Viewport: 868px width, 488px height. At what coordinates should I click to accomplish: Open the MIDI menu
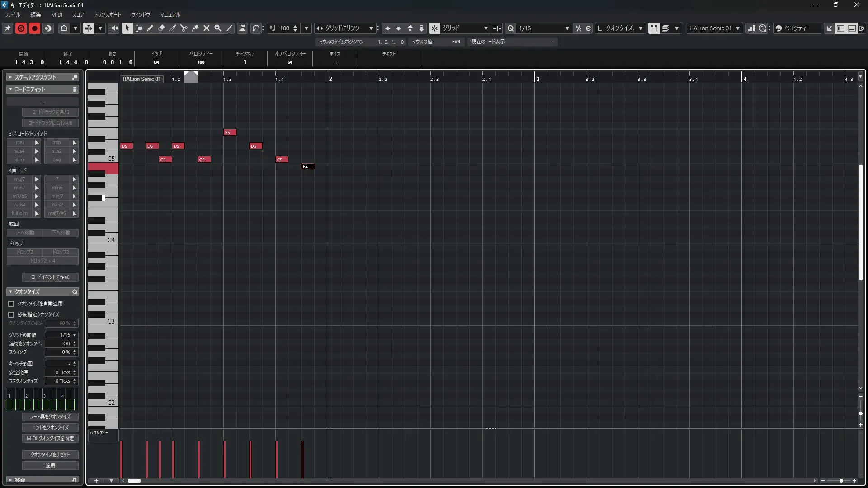[57, 14]
